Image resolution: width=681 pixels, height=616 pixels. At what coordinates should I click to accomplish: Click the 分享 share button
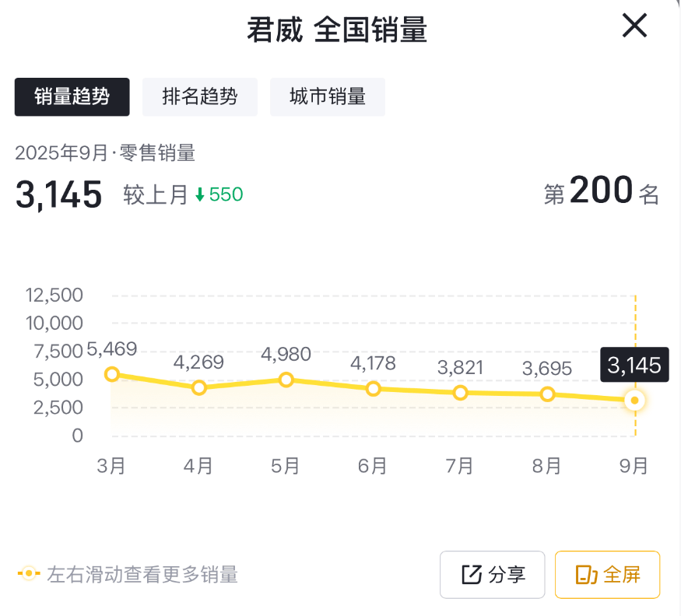pyautogui.click(x=493, y=575)
